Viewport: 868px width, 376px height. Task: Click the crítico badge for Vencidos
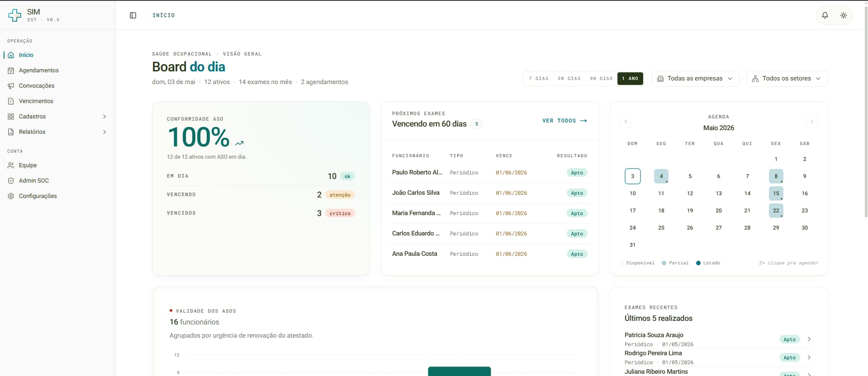click(340, 213)
